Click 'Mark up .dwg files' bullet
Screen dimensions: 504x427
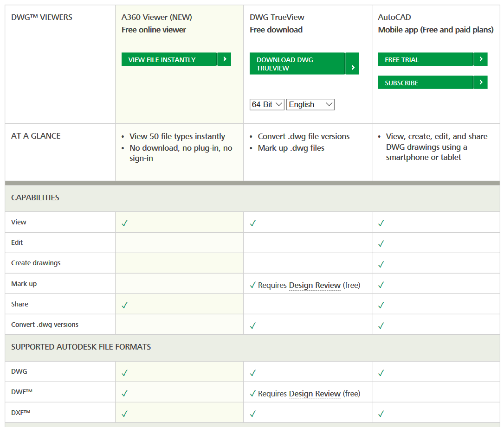pyautogui.click(x=291, y=148)
